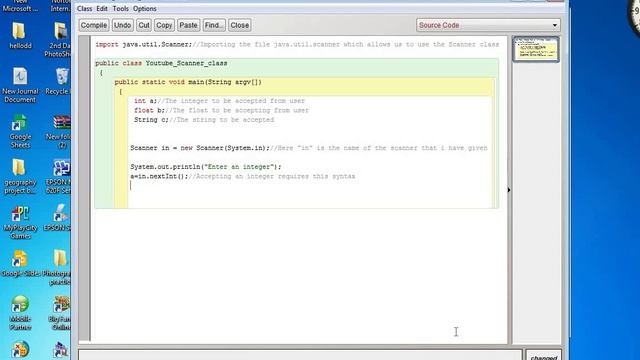Click the Compile button
This screenshot has height=360, width=640.
point(94,25)
